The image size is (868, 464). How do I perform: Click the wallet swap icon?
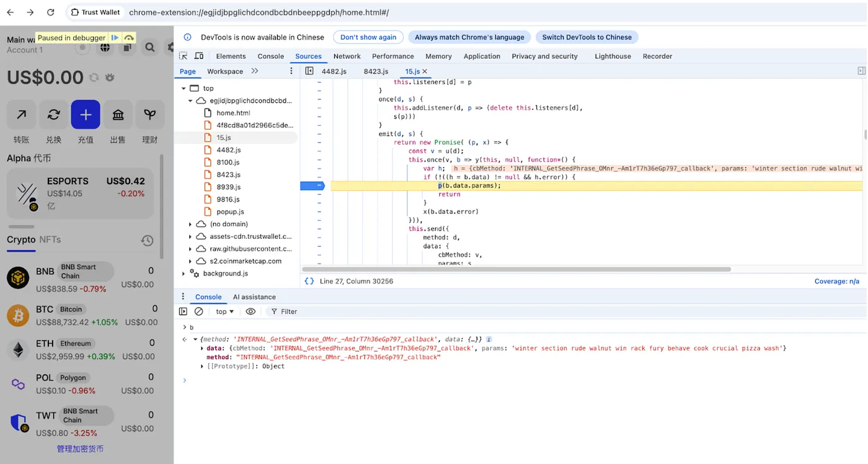[54, 115]
